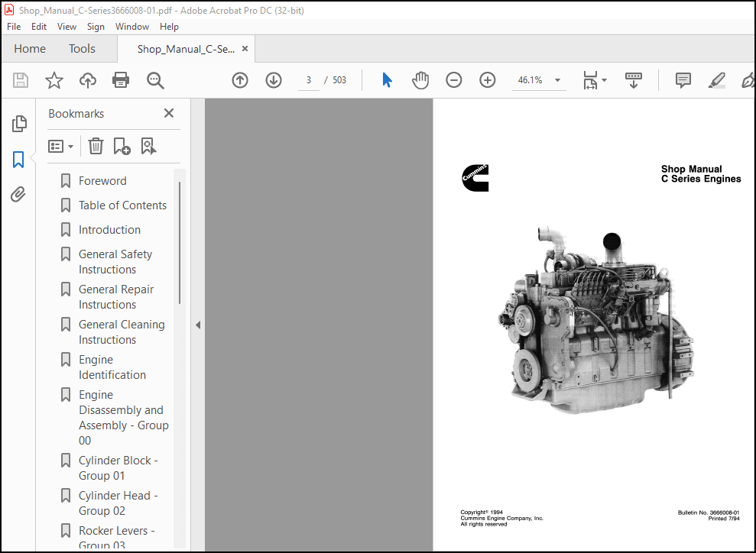Jump to the Table of Contents bookmark
756x553 pixels.
pyautogui.click(x=122, y=205)
